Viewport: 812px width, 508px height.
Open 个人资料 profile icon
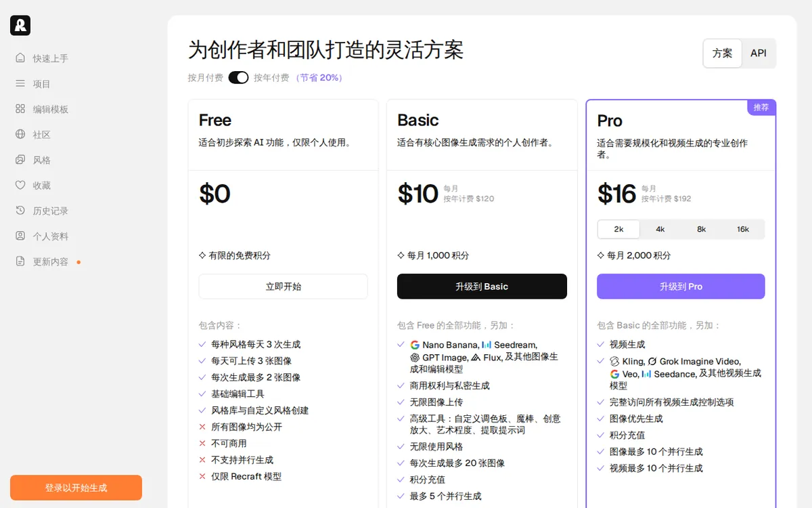(20, 236)
